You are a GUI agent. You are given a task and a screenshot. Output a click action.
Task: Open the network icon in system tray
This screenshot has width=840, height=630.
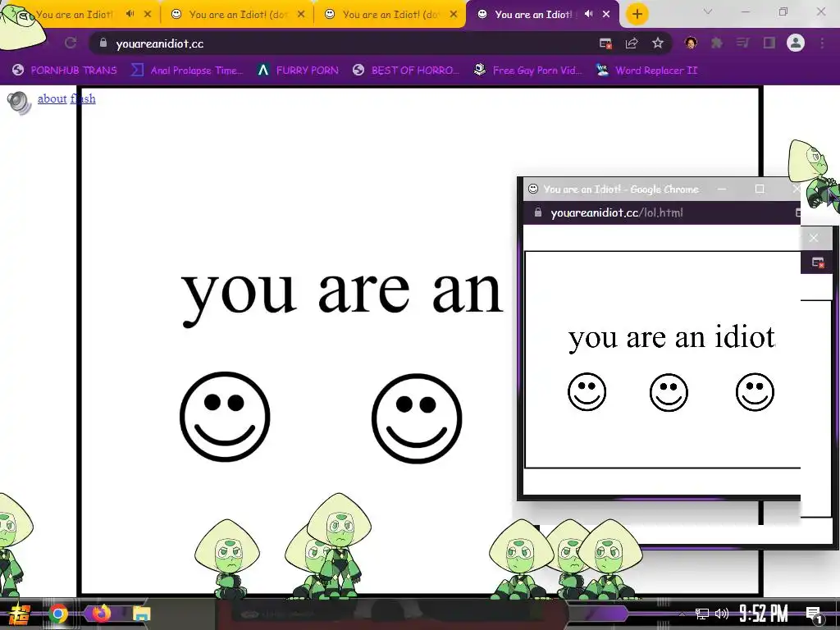(x=701, y=614)
